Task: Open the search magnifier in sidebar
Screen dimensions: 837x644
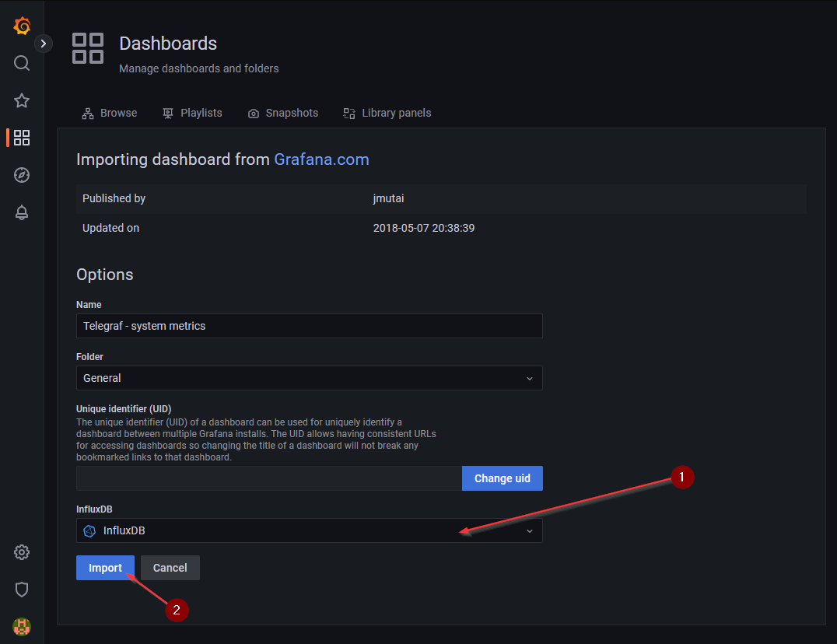Action: 22,63
